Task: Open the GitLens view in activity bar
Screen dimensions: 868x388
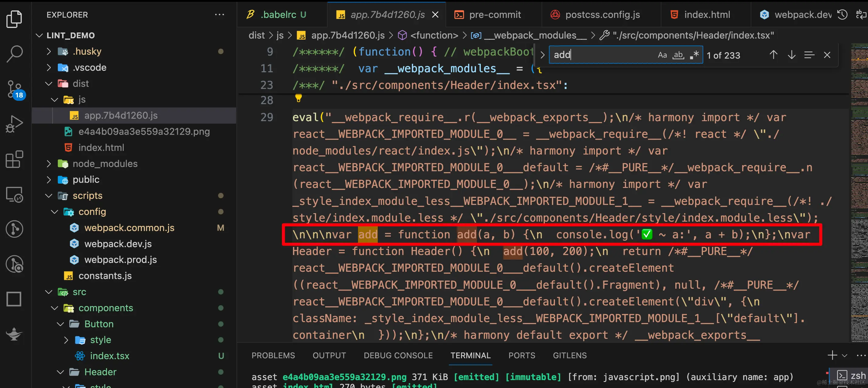Action: tap(14, 229)
